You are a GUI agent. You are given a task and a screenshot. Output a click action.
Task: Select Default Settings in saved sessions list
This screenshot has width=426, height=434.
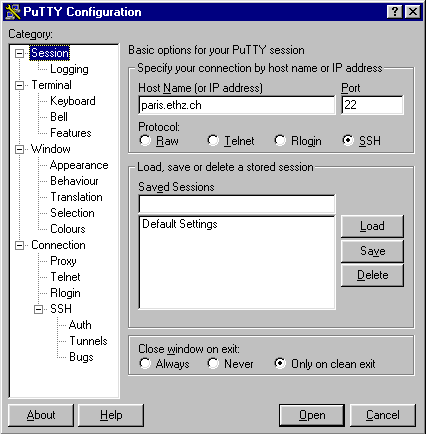point(180,224)
